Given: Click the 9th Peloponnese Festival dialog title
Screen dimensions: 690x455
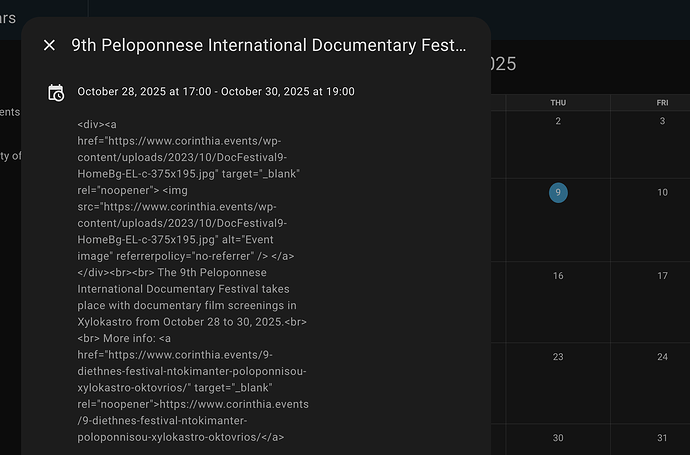Looking at the screenshot, I should point(269,45).
